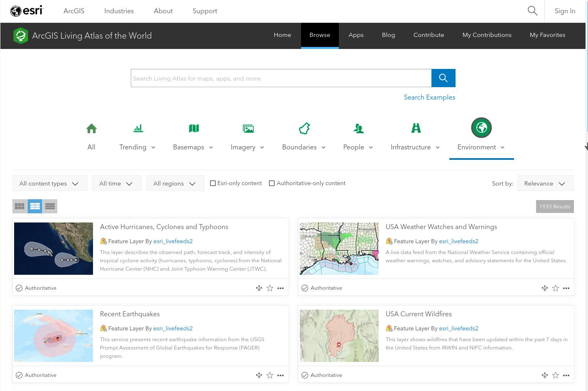This screenshot has height=391, width=588.
Task: Open the Industries top menu
Action: 119,11
